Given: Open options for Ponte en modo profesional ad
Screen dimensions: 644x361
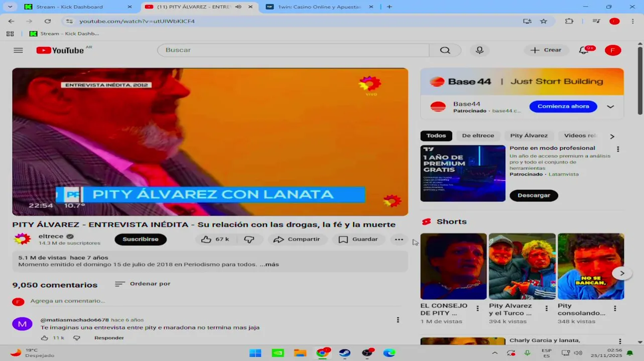Looking at the screenshot, I should [618, 149].
